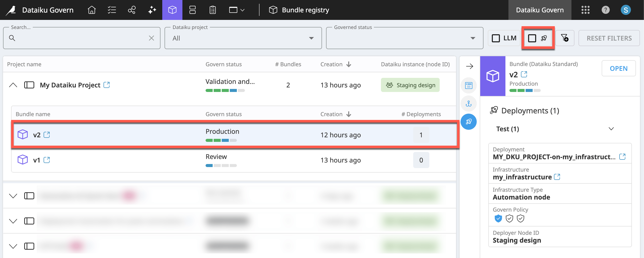The height and width of the screenshot is (258, 644).
Task: Open the help question mark icon
Action: coord(605,10)
